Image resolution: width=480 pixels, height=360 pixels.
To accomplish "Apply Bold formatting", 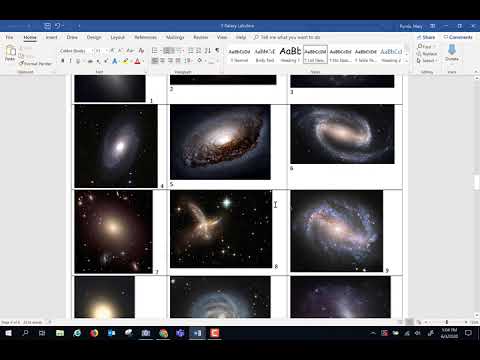I will [x=63, y=61].
